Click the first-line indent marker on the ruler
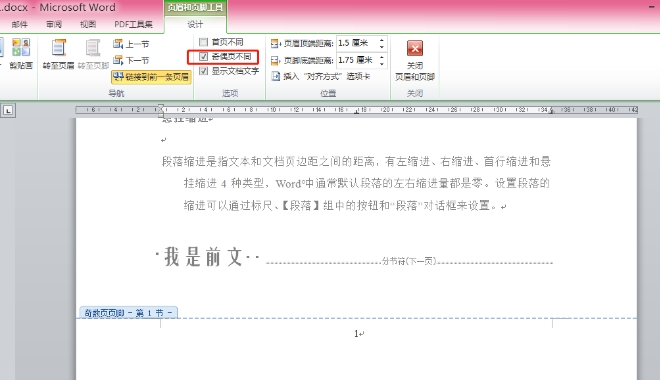Screen dimensions: 660x383 (160, 107)
